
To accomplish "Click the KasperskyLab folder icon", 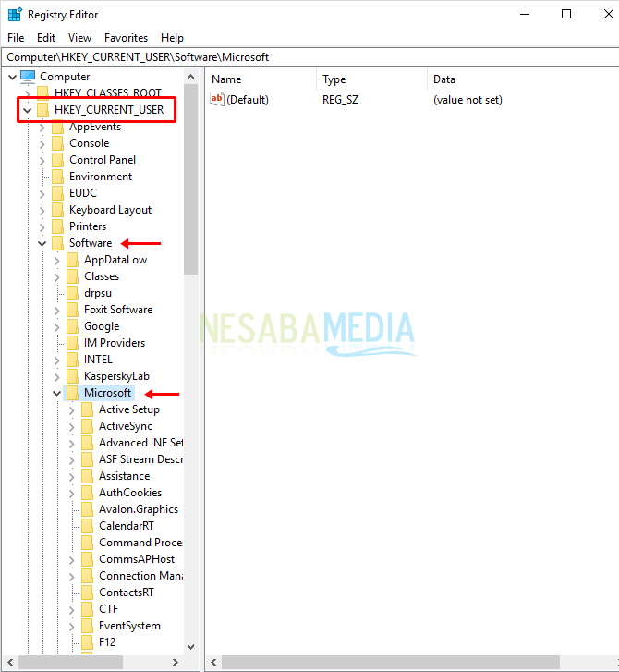I will click(72, 376).
